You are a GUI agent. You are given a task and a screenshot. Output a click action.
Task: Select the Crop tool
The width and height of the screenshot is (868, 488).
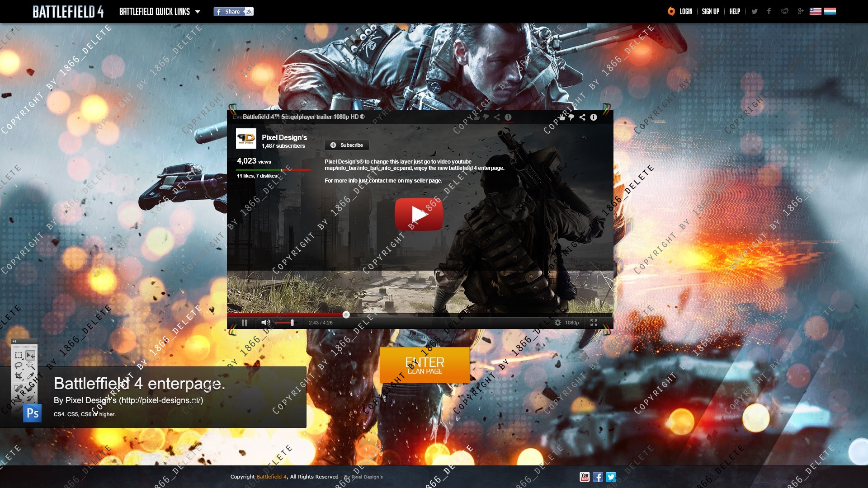[x=19, y=375]
